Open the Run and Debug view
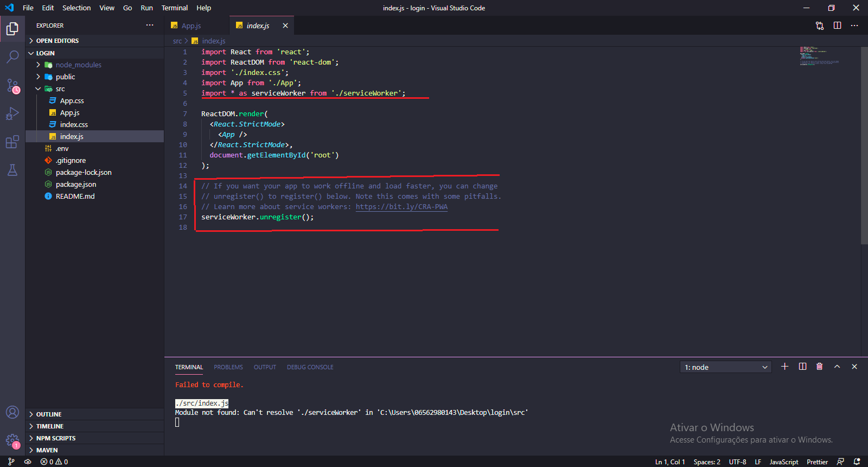Screen dimensions: 868x467 12,113
